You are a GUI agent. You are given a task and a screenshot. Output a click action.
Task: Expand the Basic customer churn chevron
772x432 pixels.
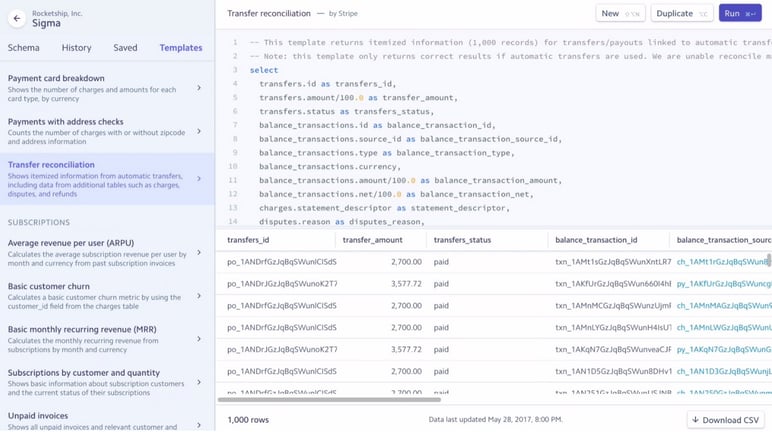199,296
